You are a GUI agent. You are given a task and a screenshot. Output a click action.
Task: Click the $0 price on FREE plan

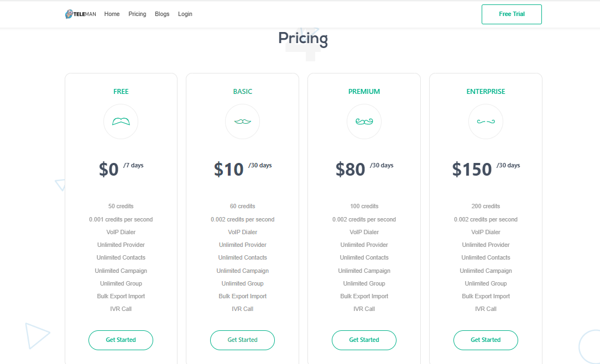click(x=109, y=169)
